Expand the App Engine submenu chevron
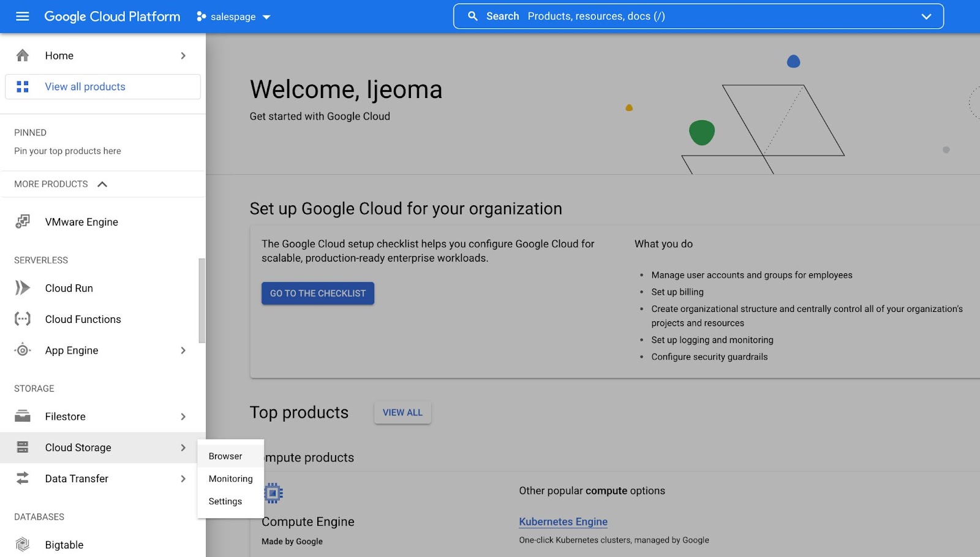This screenshot has width=980, height=557. click(183, 350)
